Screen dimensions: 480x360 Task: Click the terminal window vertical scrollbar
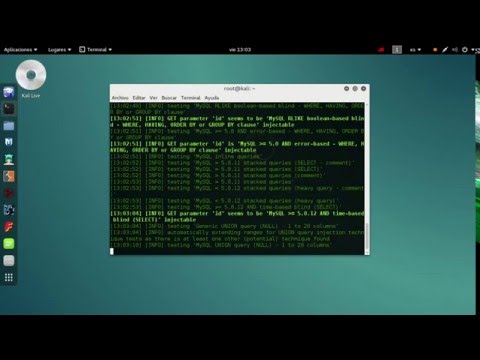tap(367, 236)
